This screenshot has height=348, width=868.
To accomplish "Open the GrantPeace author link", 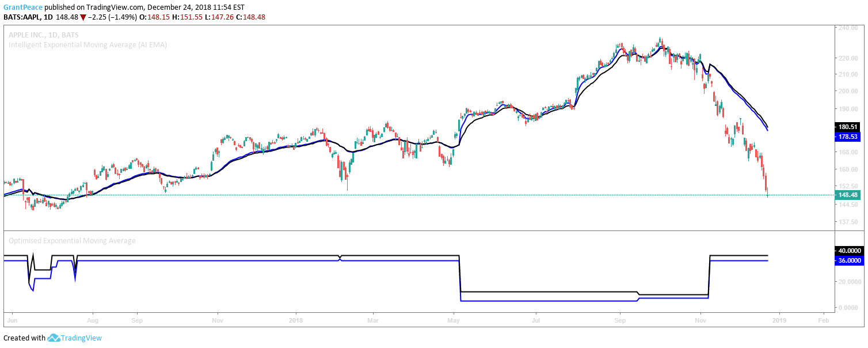I will coord(23,7).
